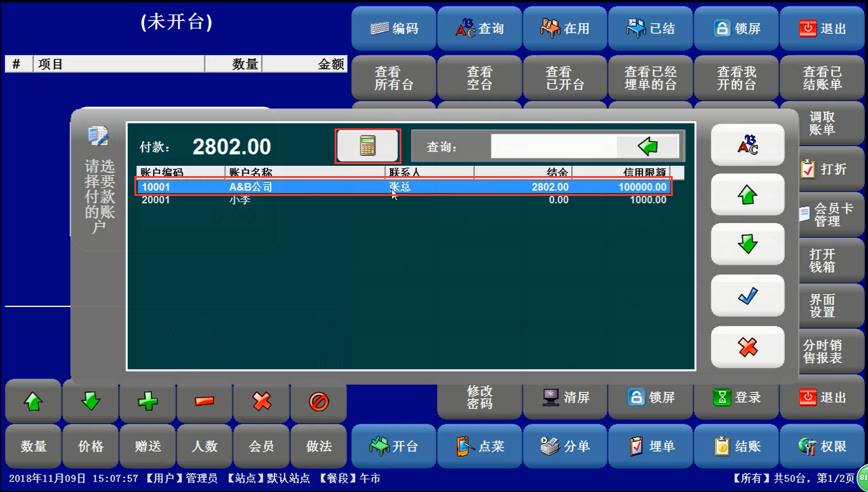View all tables via 查看所有台

[x=394, y=78]
